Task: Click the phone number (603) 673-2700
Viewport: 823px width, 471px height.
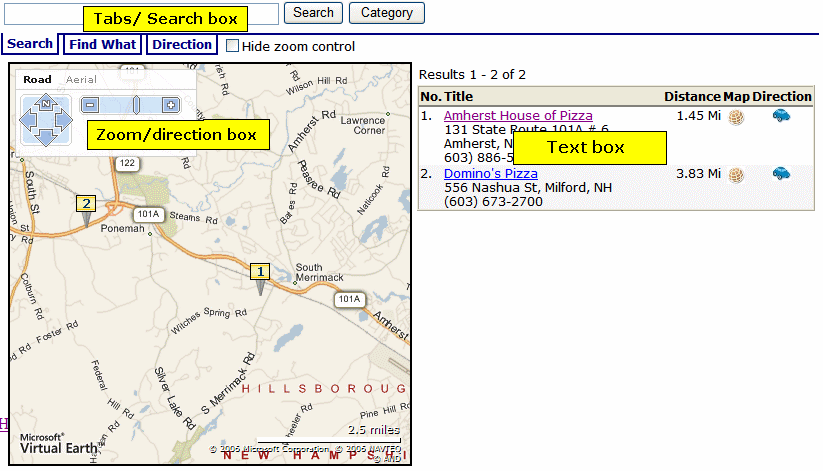Action: pyautogui.click(x=493, y=202)
